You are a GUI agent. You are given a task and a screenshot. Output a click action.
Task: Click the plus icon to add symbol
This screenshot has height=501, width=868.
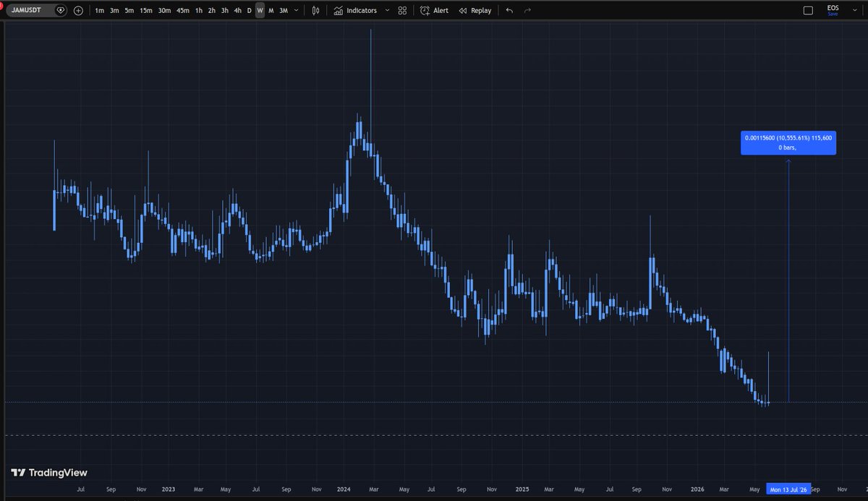pos(78,11)
